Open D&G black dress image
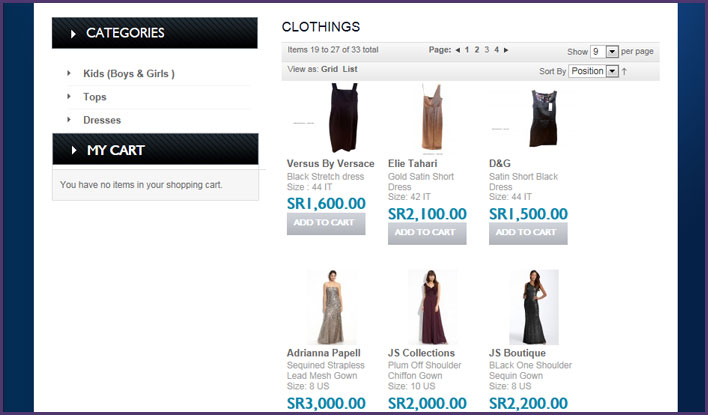Image resolution: width=708 pixels, height=415 pixels. pyautogui.click(x=543, y=118)
